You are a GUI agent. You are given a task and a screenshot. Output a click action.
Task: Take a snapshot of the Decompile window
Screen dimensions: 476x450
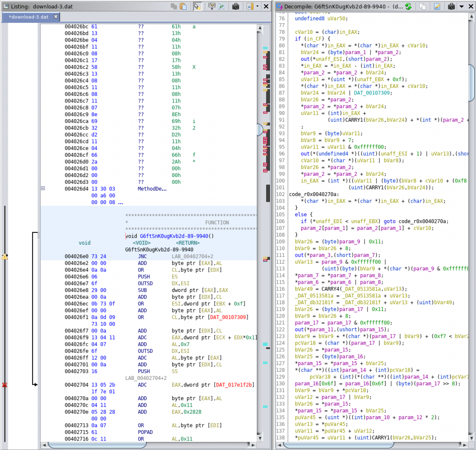(x=451, y=6)
